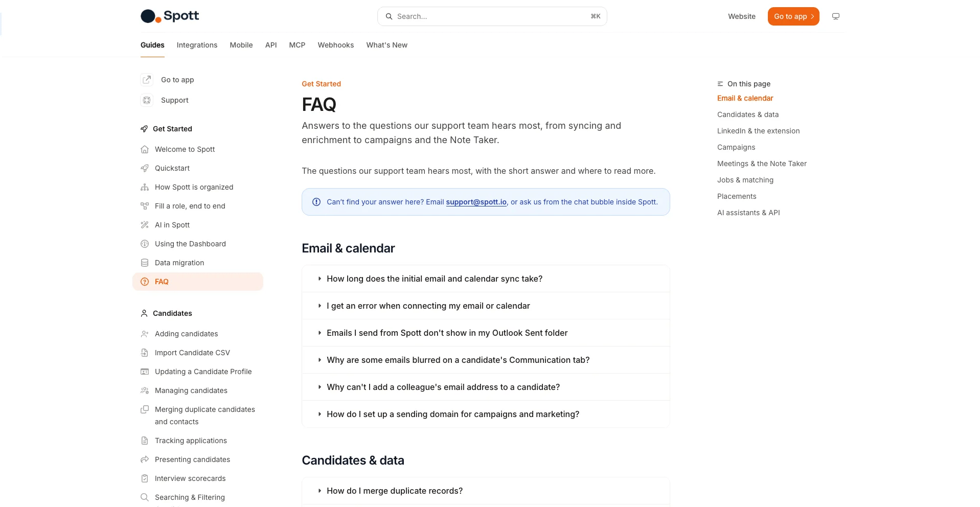
Task: Open the Mobile tab
Action: point(241,45)
